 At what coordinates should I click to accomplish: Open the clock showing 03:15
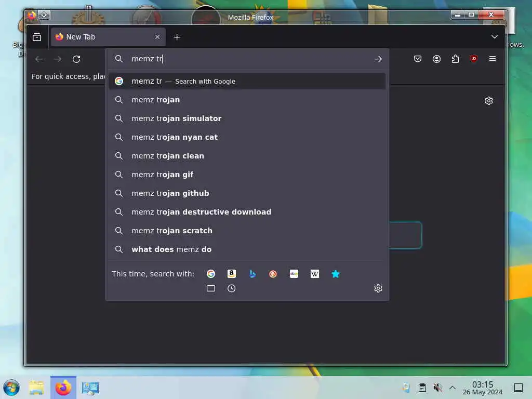(x=483, y=388)
